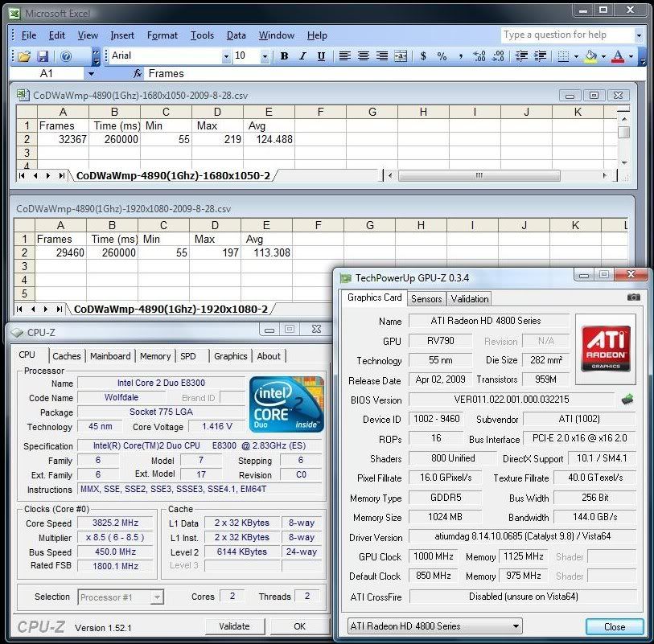Click the ATI Radeon logo in GPU-Z
654x644 pixels.
(606, 349)
